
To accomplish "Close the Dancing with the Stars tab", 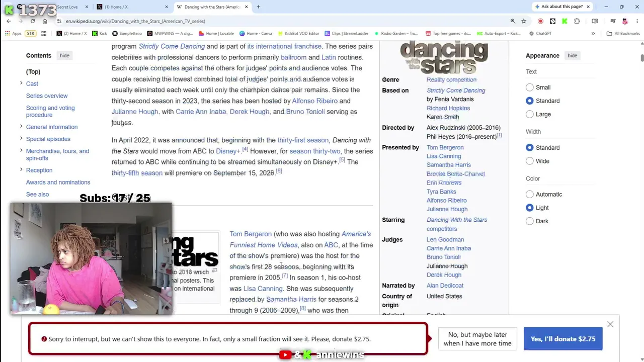I will point(247,7).
